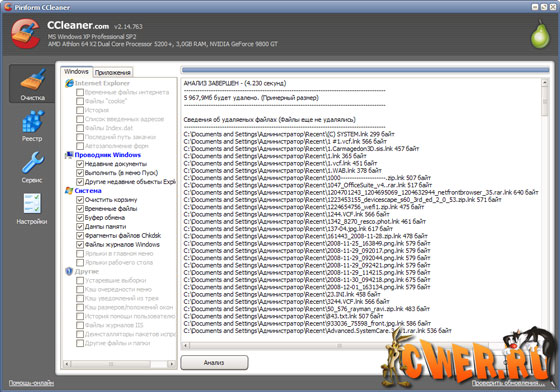Click the Анализ button
The height and width of the screenshot is (392, 560).
click(214, 362)
